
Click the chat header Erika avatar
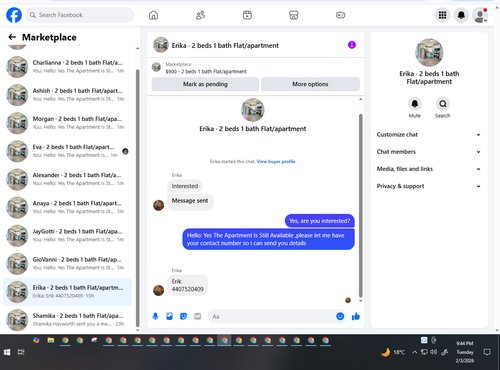(x=161, y=45)
